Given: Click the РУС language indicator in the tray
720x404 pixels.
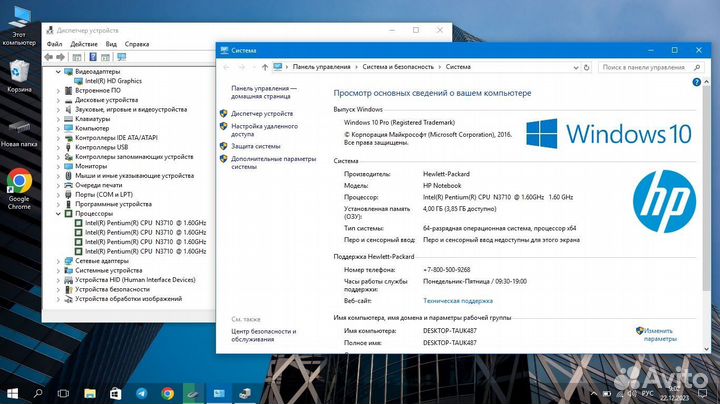Looking at the screenshot, I should (x=647, y=393).
